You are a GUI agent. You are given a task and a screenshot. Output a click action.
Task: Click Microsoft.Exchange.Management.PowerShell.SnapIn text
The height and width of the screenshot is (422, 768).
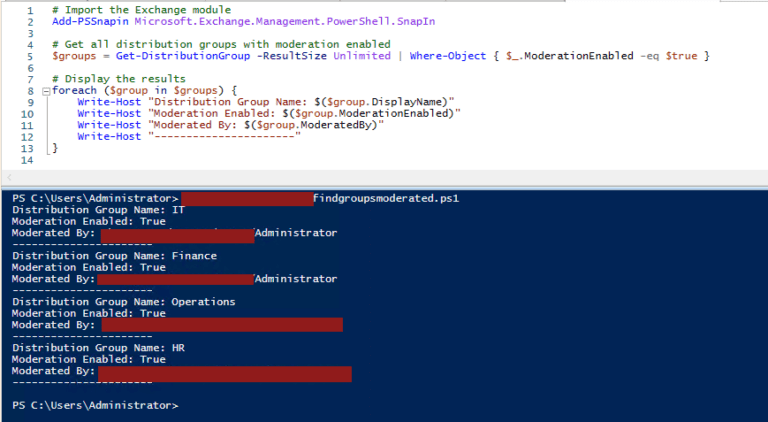click(285, 22)
